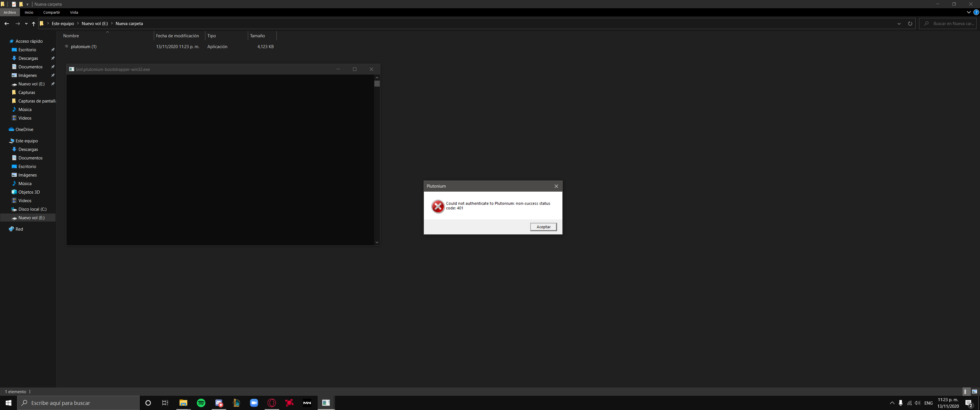Open the plutonium (1) application file

tap(83, 46)
